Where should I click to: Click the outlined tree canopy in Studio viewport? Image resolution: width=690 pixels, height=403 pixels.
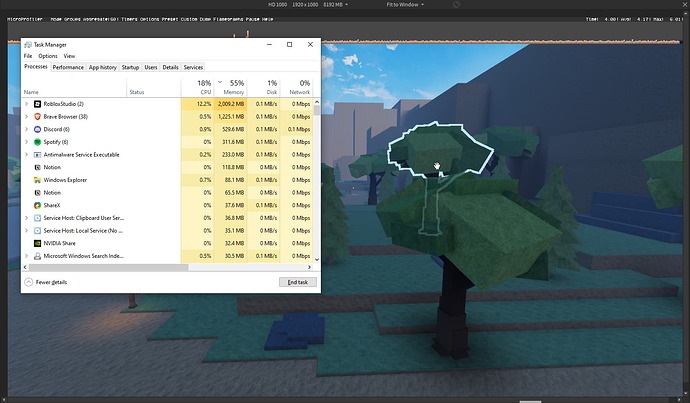(x=440, y=148)
